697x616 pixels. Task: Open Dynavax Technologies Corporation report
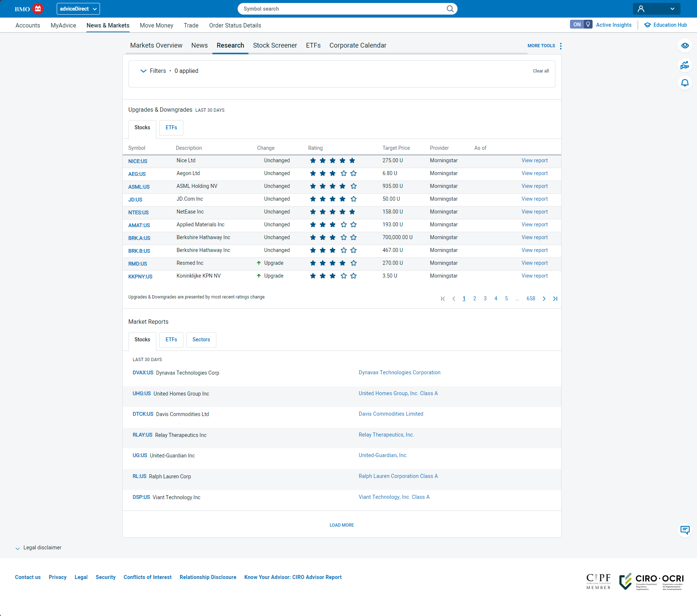[399, 372]
